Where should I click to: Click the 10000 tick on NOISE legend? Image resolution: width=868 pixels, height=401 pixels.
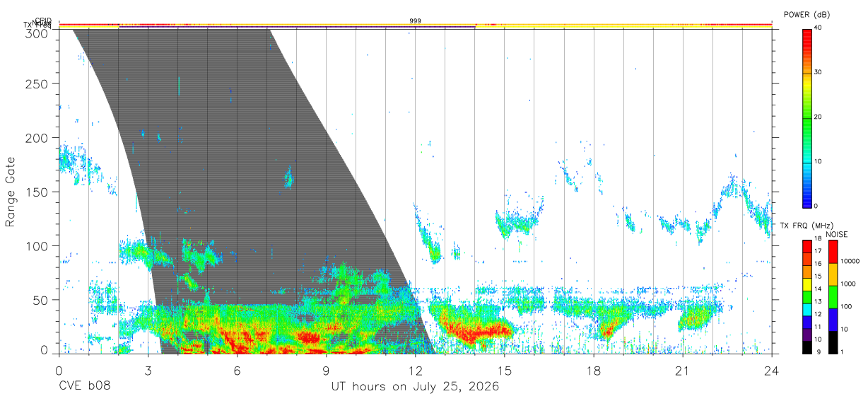[x=850, y=261]
